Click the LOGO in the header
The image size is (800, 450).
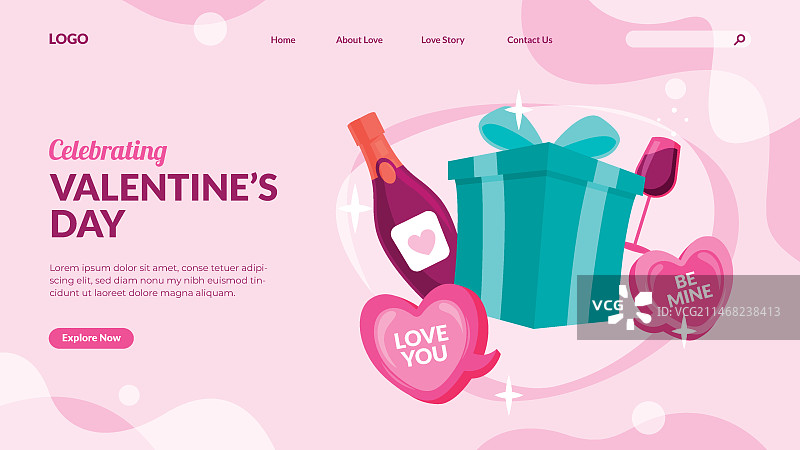point(68,39)
